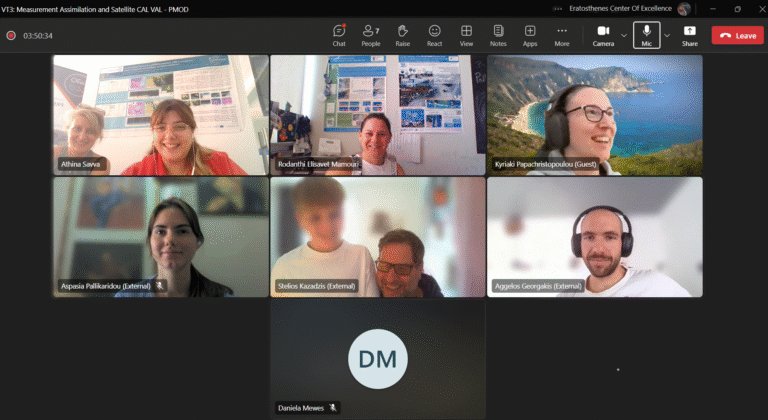Show the People participants list
Image resolution: width=768 pixels, height=420 pixels.
coord(370,35)
